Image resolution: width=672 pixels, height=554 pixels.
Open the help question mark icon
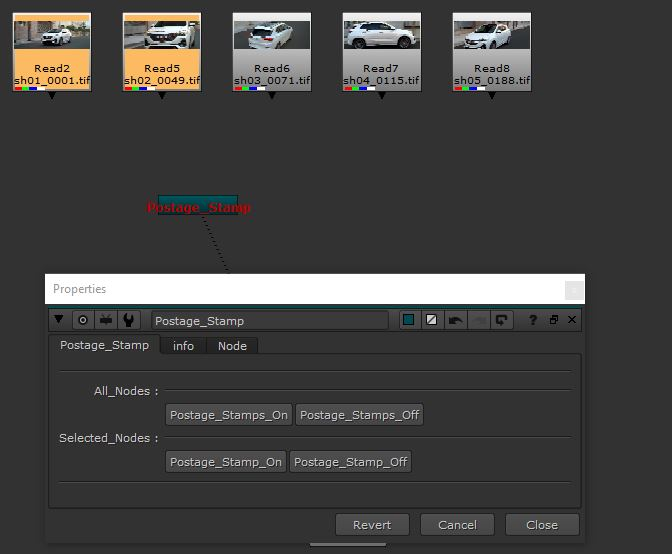click(532, 320)
